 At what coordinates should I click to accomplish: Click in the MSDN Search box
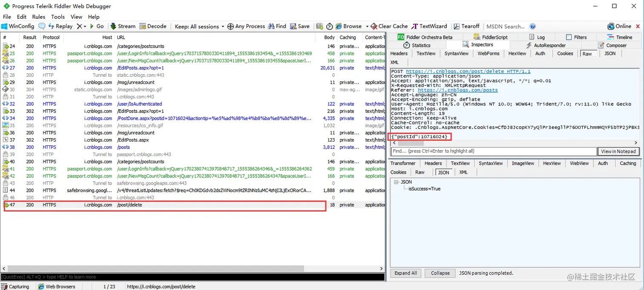pos(506,26)
